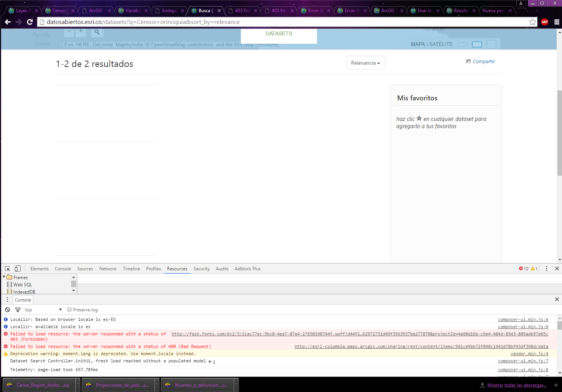Open options for Proyecciones_de_pob download
The height and width of the screenshot is (392, 562).
[x=157, y=385]
